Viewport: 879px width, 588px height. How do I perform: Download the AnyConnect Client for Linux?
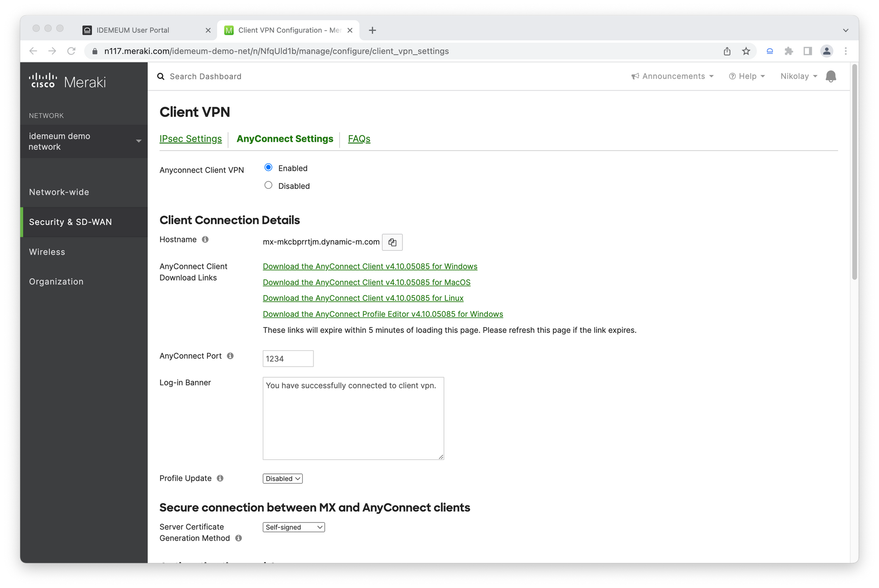(363, 298)
